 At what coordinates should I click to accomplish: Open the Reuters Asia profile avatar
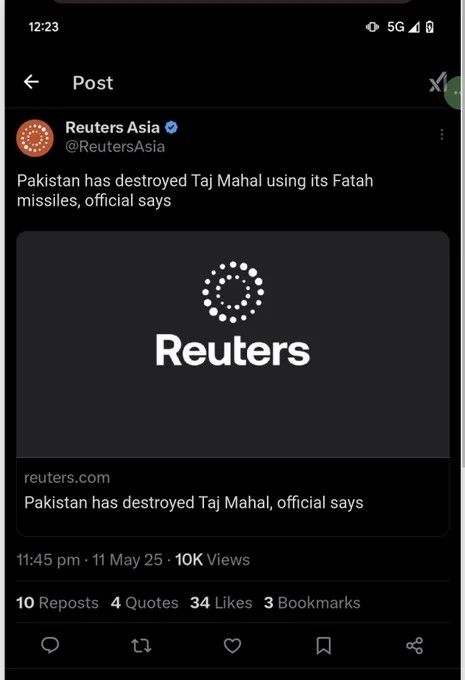35,138
